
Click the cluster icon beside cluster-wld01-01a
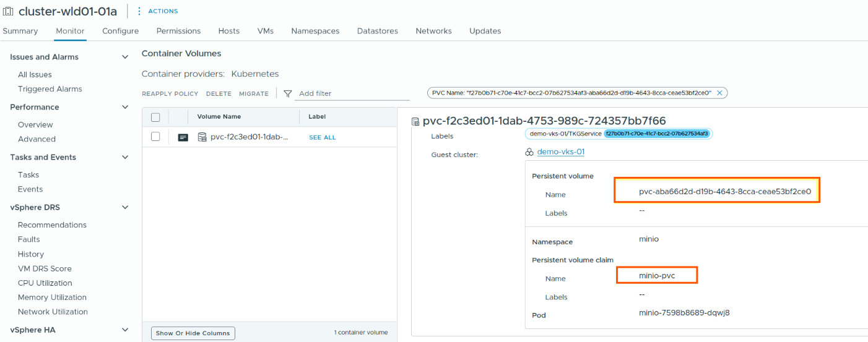click(x=9, y=11)
